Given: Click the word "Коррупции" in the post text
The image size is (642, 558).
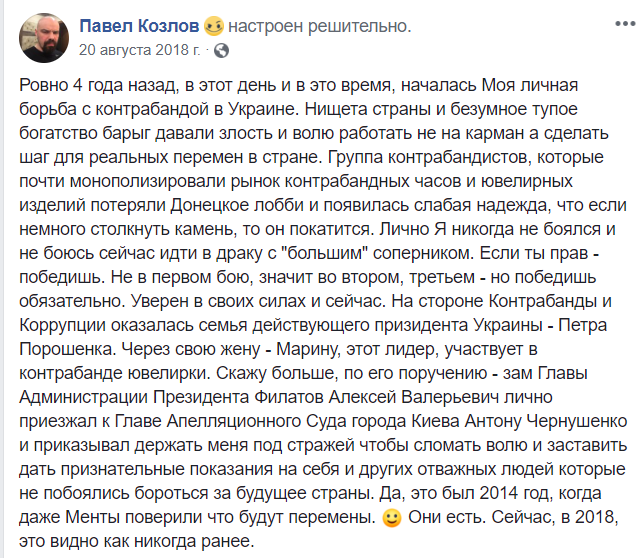Looking at the screenshot, I should (x=63, y=325).
